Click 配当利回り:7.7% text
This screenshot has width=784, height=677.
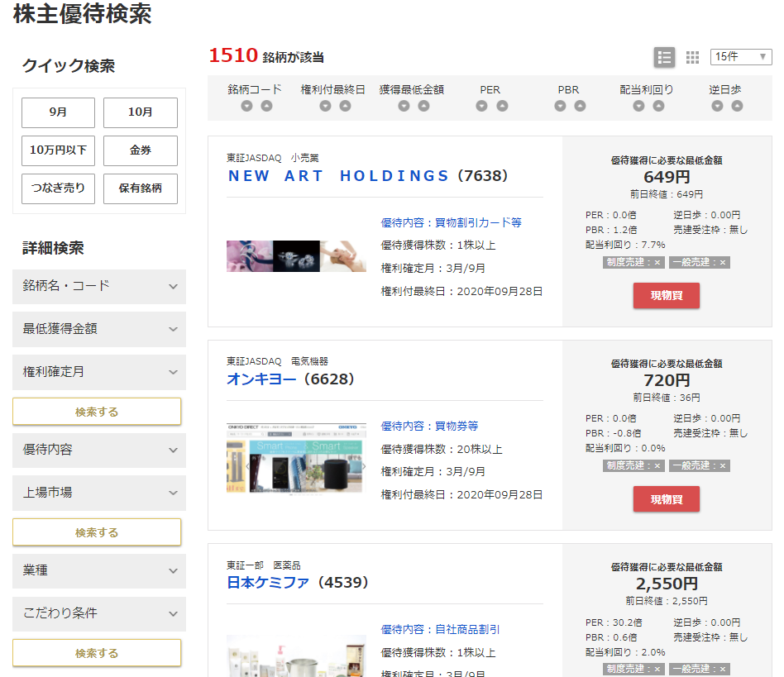click(x=625, y=245)
